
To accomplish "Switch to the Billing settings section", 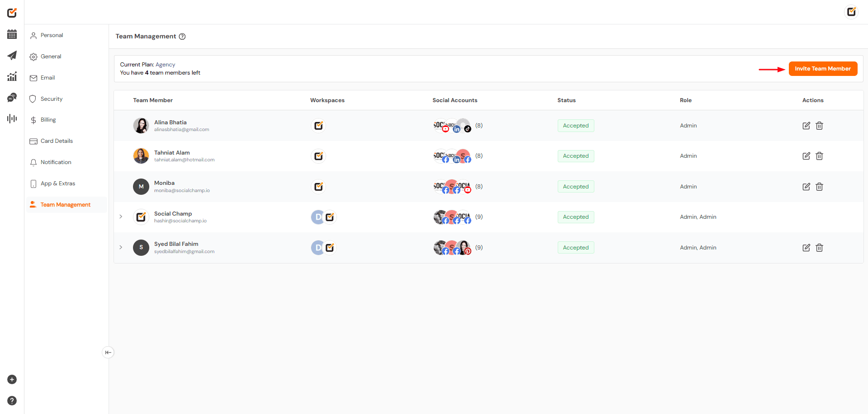I will (x=47, y=119).
